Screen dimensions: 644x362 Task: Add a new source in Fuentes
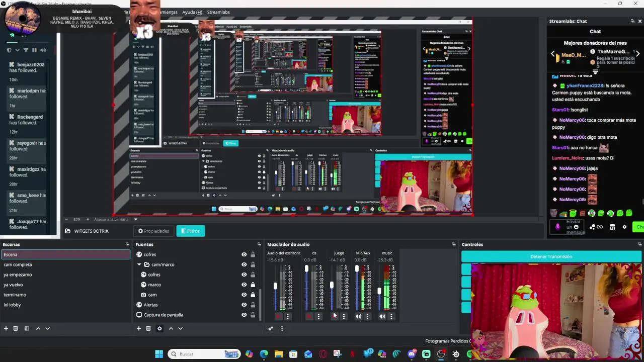click(x=139, y=328)
